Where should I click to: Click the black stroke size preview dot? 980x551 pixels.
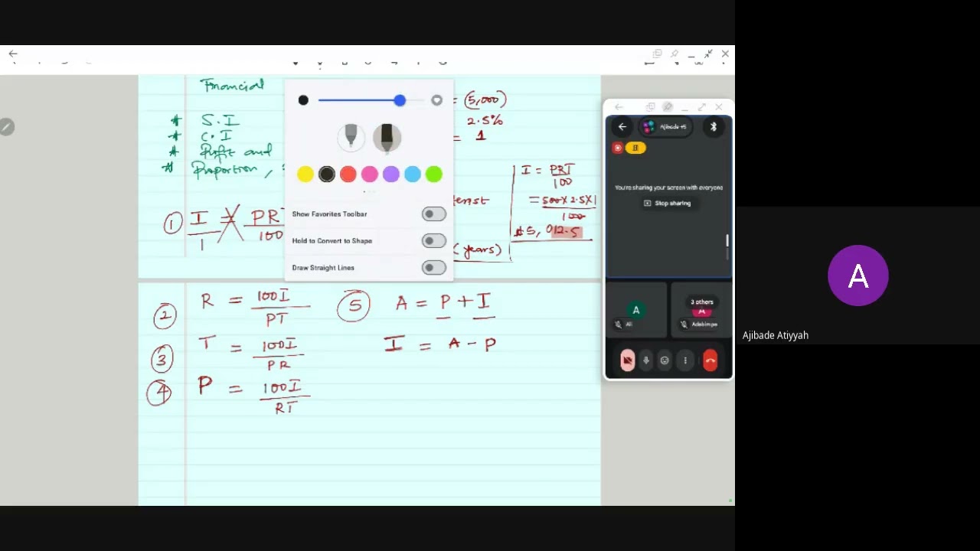(303, 100)
